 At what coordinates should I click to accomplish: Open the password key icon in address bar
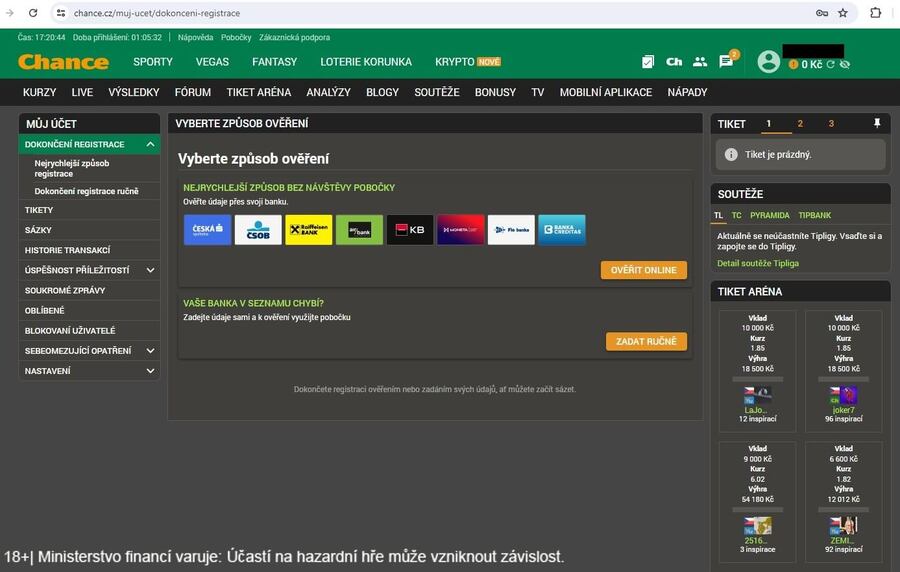pyautogui.click(x=821, y=13)
